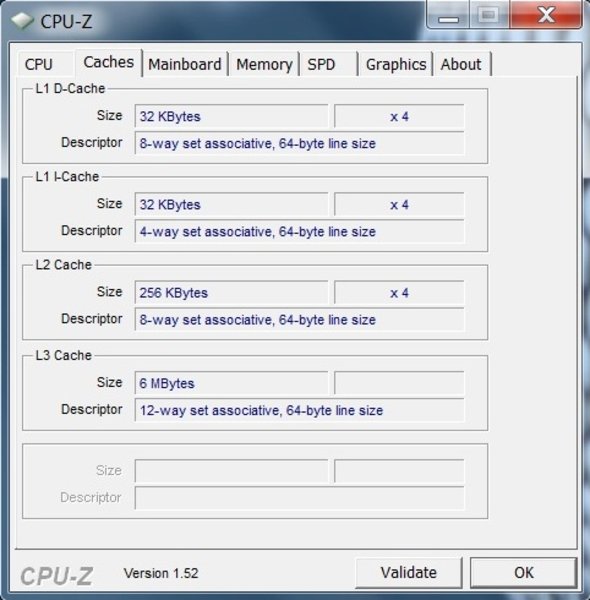Screen dimensions: 590x600
Task: Click the L1 D-Cache descriptor field
Action: coord(300,143)
